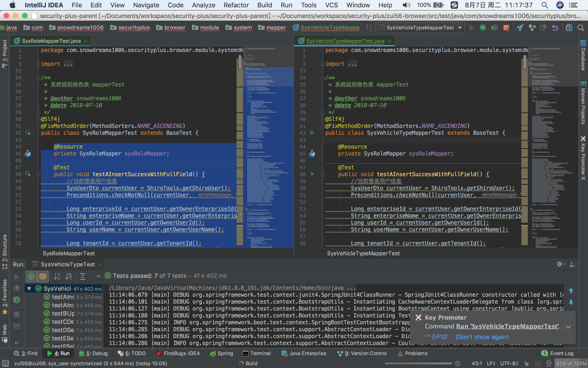
Task: Click Expand All icon in test toolbar
Action: click(83, 276)
